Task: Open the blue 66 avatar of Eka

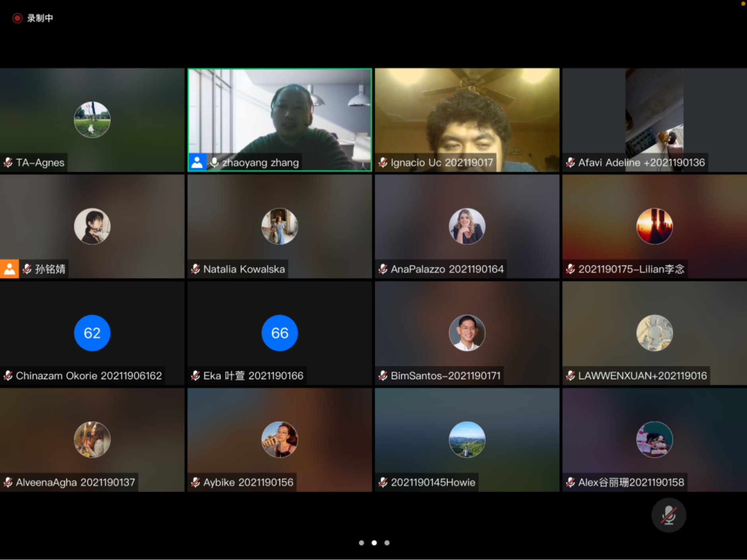Action: [280, 333]
